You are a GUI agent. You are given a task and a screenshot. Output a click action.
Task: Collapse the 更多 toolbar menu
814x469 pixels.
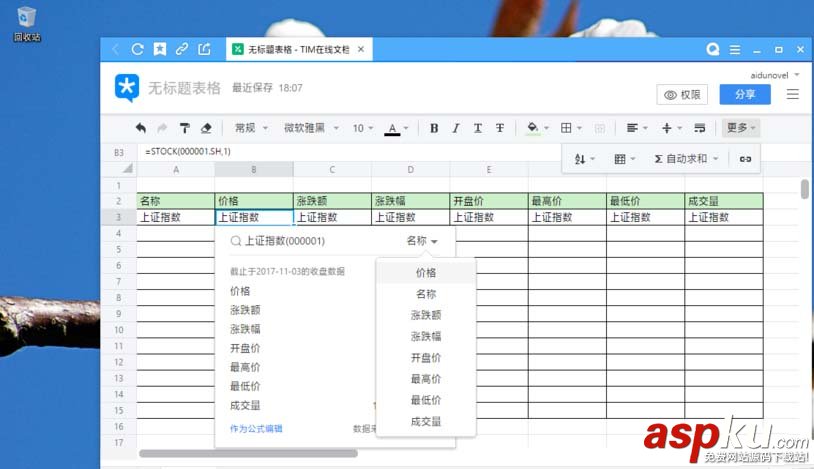click(741, 128)
